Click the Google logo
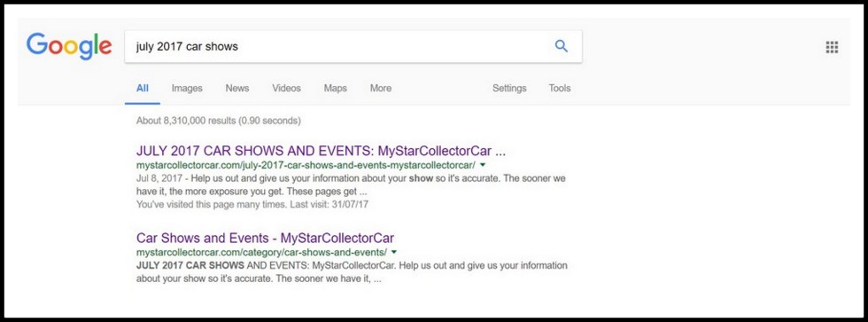 point(69,46)
